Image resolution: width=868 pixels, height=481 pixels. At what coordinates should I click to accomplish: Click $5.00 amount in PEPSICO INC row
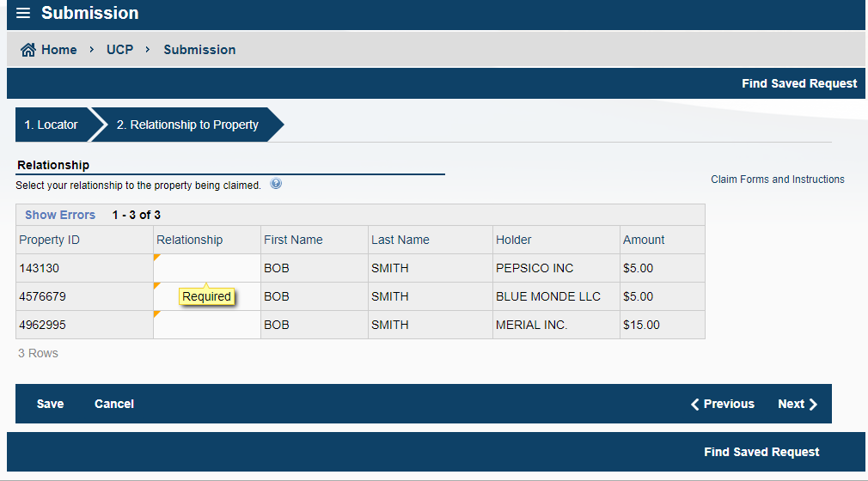click(x=662, y=269)
